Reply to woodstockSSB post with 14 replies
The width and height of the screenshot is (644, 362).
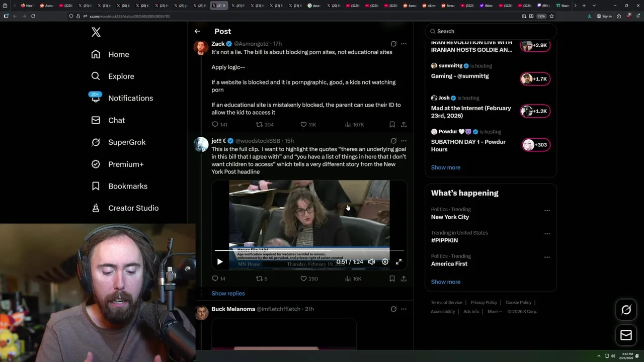(218, 279)
